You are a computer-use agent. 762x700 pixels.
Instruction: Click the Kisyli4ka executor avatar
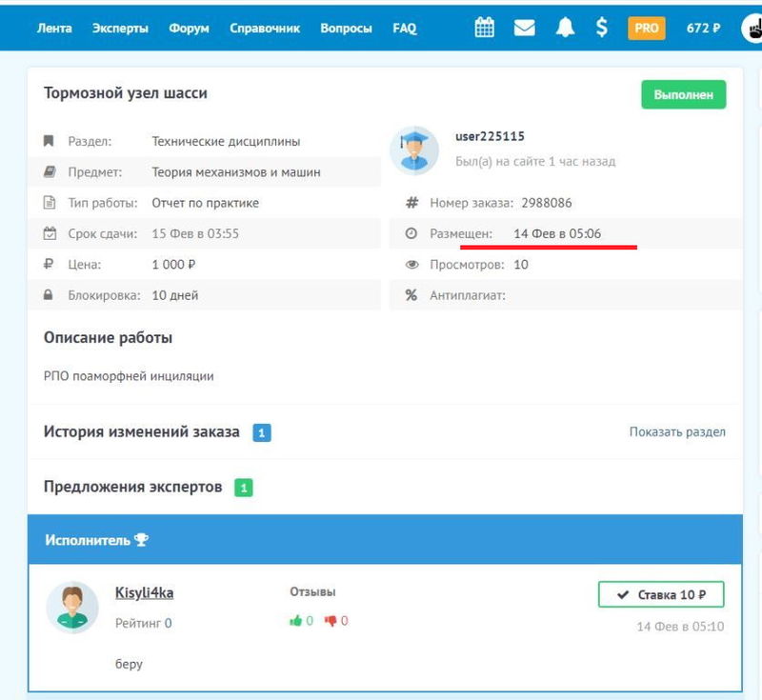pos(72,607)
